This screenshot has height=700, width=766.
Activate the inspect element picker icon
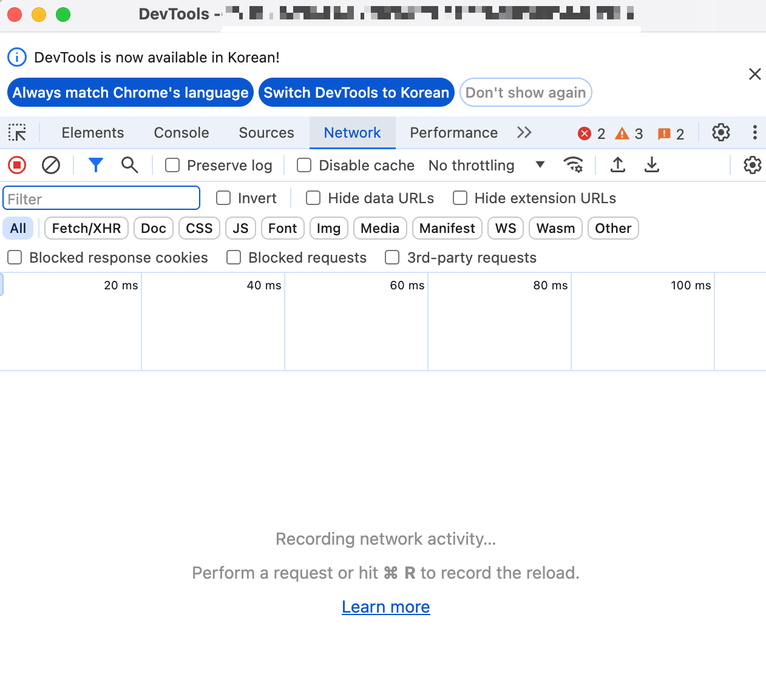coord(17,132)
